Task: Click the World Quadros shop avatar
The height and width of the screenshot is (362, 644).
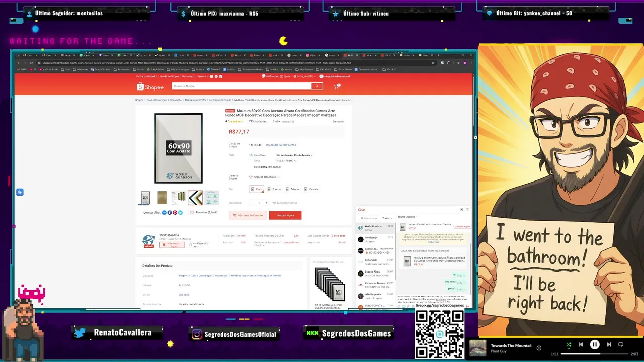Action: 148,241
